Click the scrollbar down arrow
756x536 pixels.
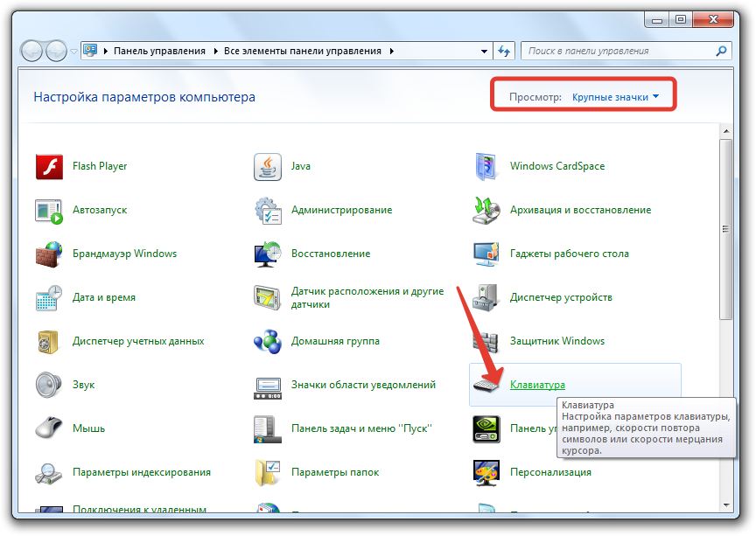[x=726, y=505]
